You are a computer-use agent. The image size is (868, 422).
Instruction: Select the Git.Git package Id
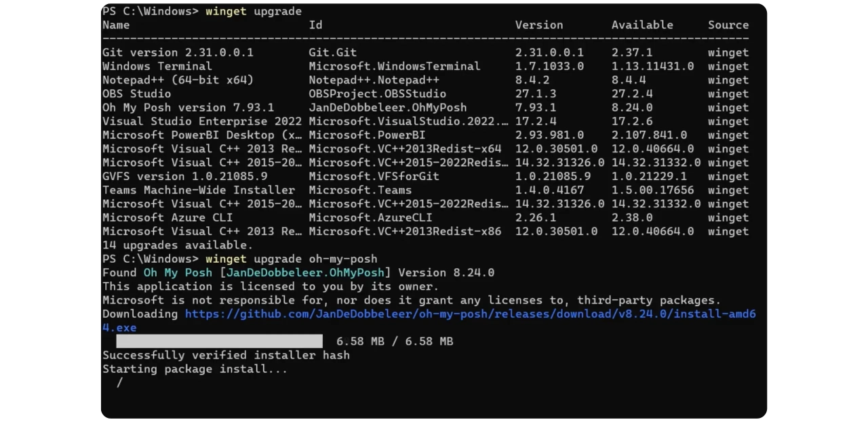(x=332, y=52)
